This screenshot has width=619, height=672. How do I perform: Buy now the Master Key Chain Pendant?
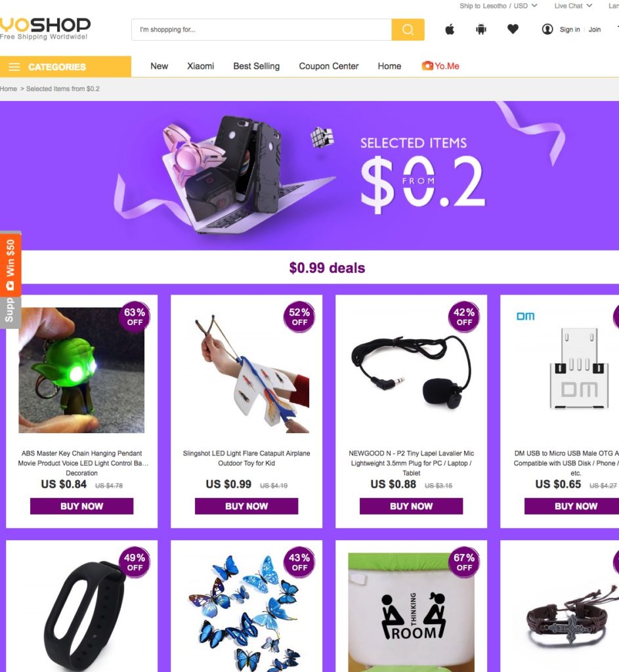81,506
